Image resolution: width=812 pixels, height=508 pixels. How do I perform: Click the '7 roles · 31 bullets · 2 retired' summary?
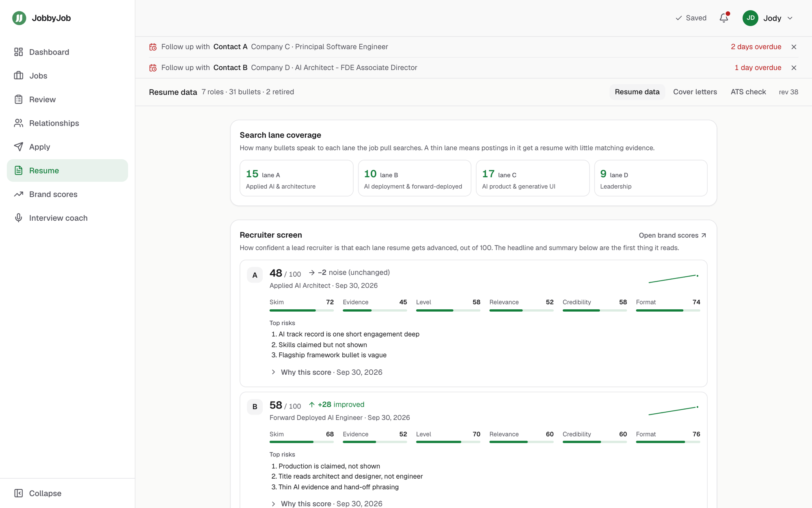248,92
